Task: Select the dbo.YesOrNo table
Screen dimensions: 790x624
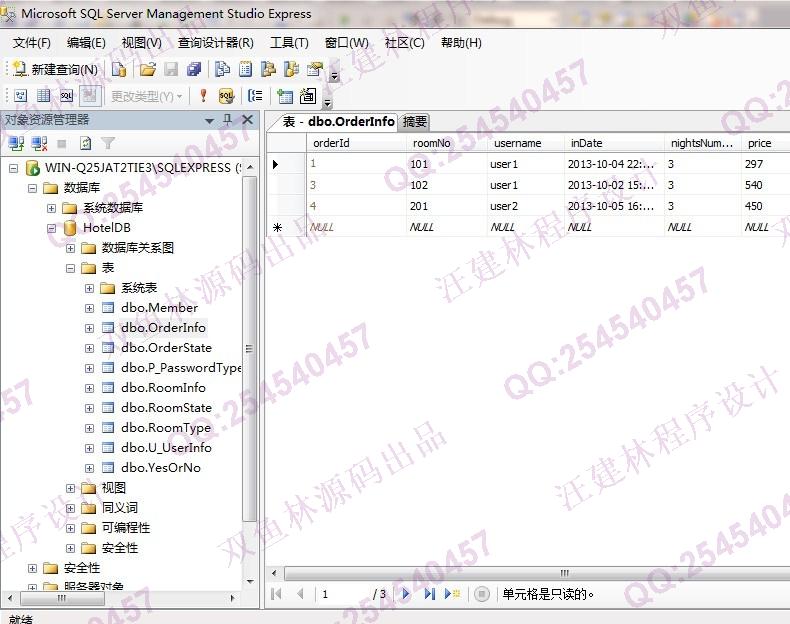Action: click(x=161, y=468)
